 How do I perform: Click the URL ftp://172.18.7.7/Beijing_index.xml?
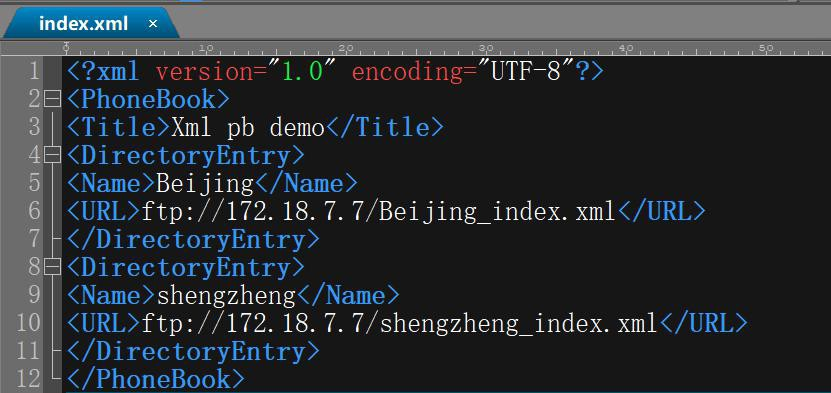pyautogui.click(x=378, y=211)
